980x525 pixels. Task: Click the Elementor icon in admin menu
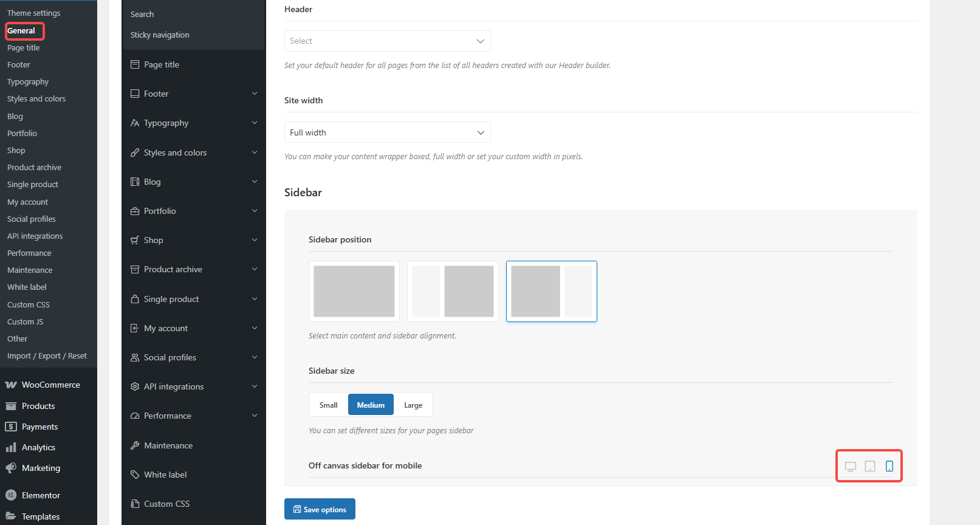tap(11, 495)
